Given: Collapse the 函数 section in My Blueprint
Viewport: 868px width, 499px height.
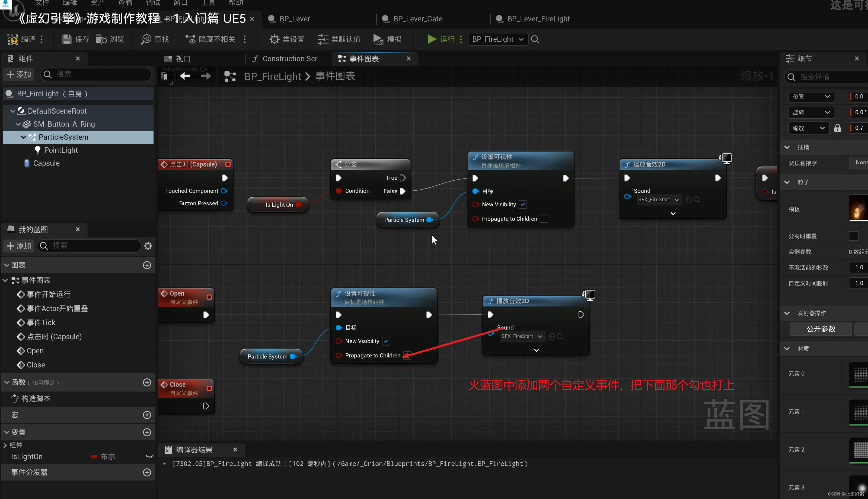Looking at the screenshot, I should (7, 382).
